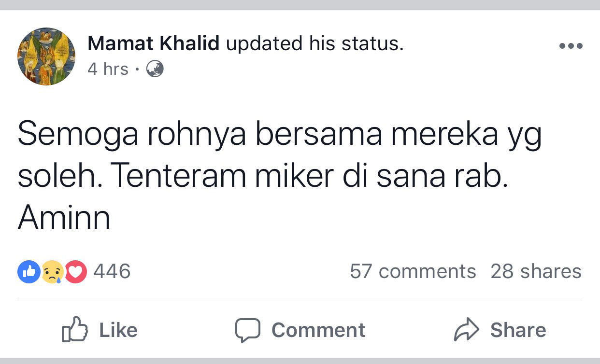Click the curved arrow Share icon
The image size is (600, 364).
tap(467, 330)
